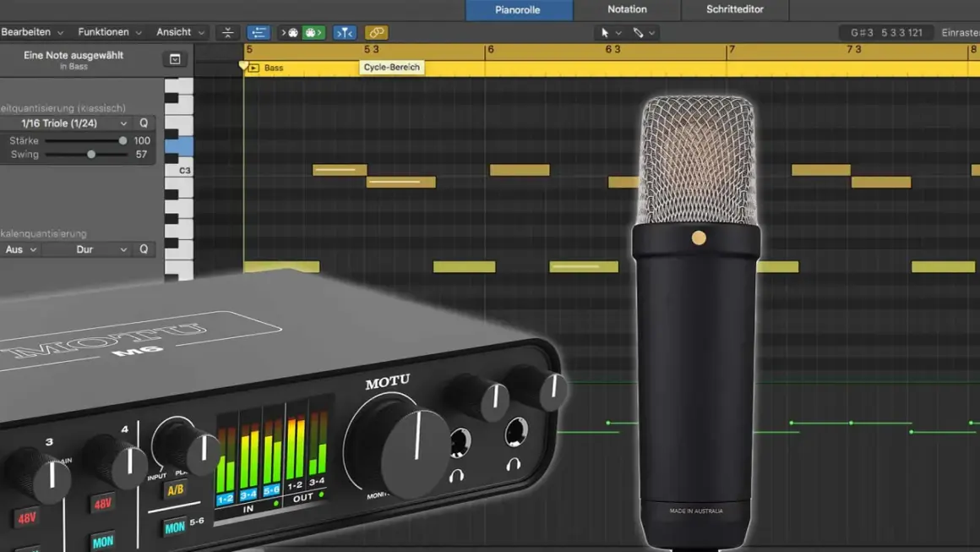Open the Notation tab

[x=627, y=9]
